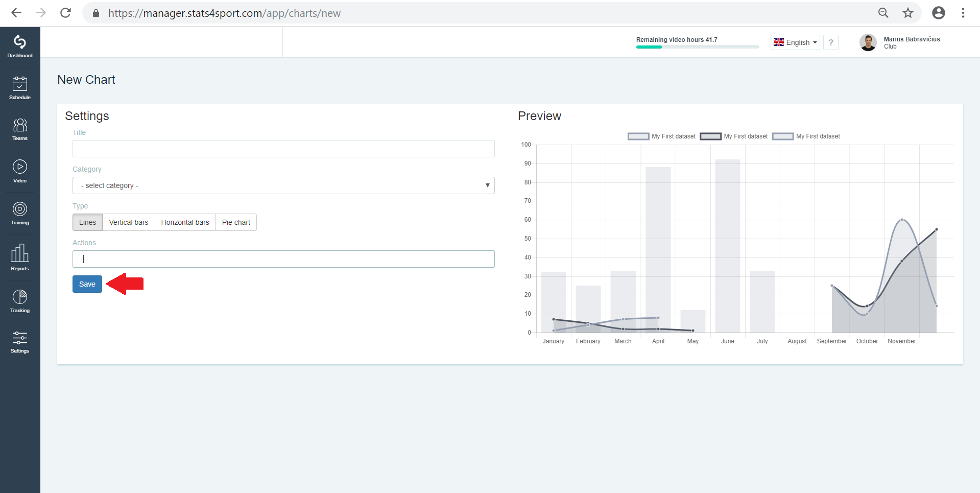Open the help question mark button
Viewport: 980px width, 493px height.
point(831,42)
